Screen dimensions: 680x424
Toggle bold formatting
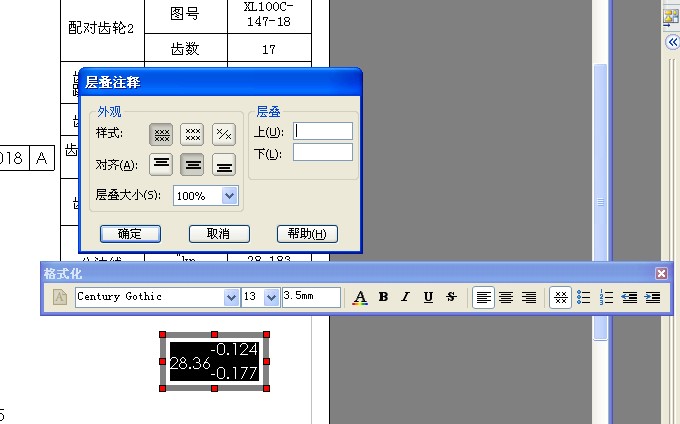point(383,297)
